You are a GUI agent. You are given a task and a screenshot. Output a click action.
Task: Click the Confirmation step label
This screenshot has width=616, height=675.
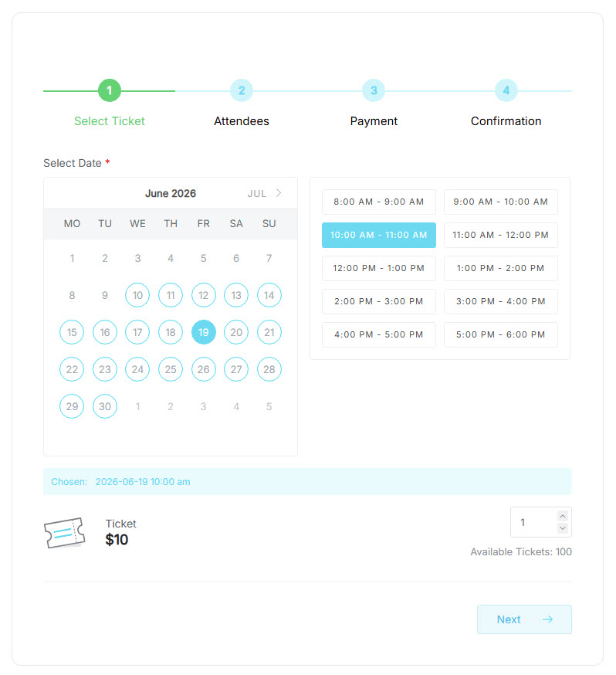tap(506, 121)
